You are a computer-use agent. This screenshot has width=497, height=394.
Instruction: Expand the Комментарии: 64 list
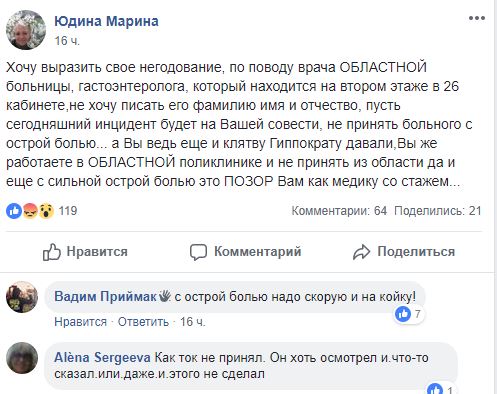(339, 211)
